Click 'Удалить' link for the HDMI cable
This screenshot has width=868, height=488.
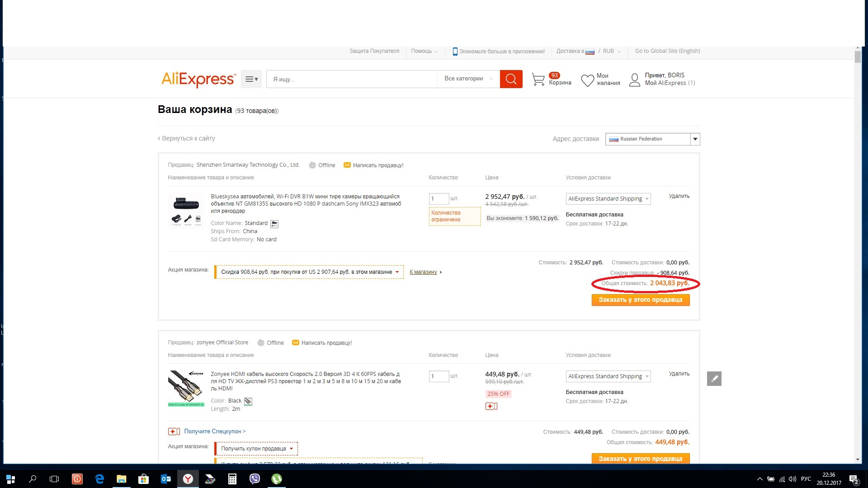pyautogui.click(x=679, y=374)
